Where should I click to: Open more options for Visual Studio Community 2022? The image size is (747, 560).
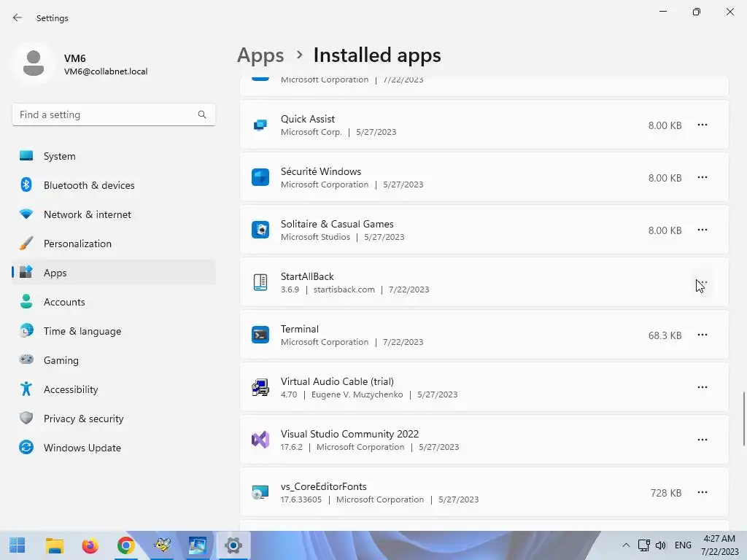point(703,440)
